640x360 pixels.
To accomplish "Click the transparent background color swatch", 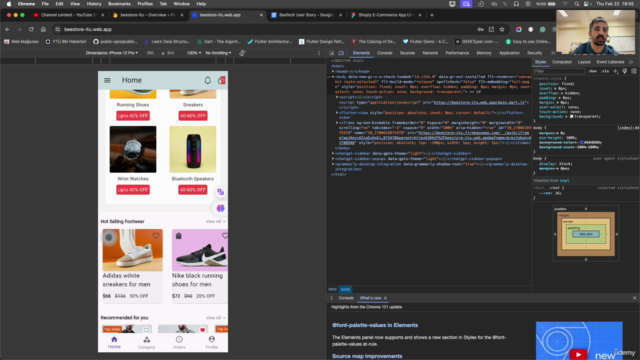I will coord(571,117).
